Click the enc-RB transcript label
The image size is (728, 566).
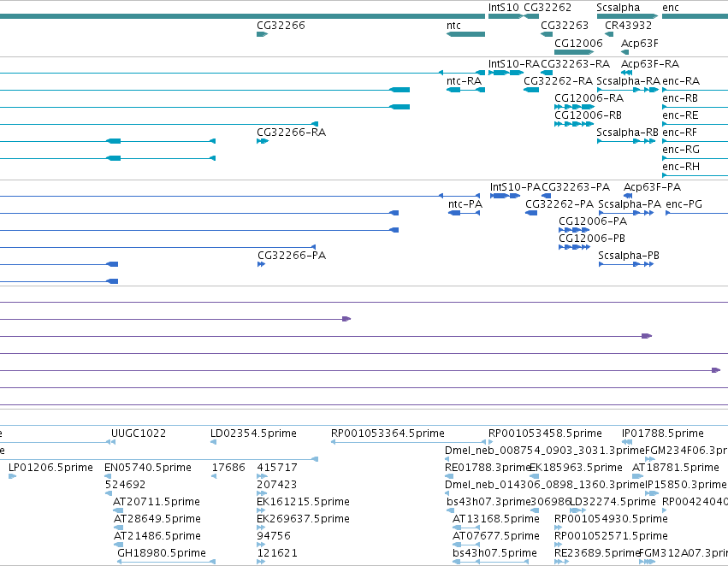click(680, 98)
